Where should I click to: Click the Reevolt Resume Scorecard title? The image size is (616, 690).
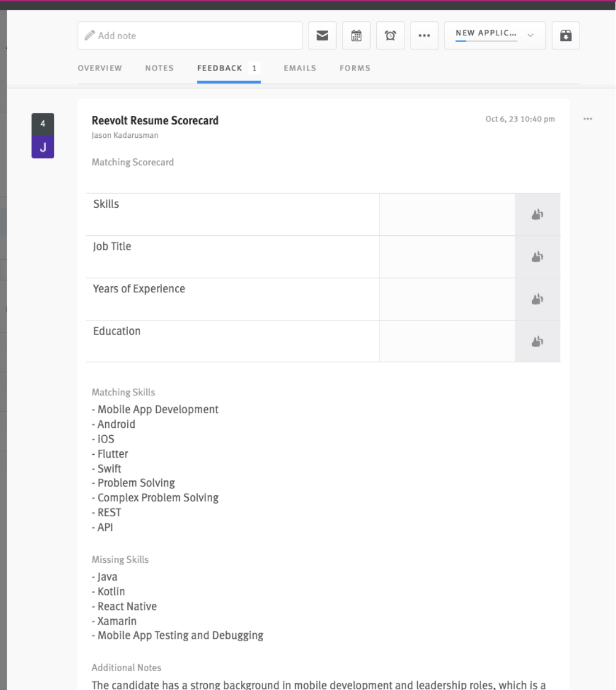(155, 120)
